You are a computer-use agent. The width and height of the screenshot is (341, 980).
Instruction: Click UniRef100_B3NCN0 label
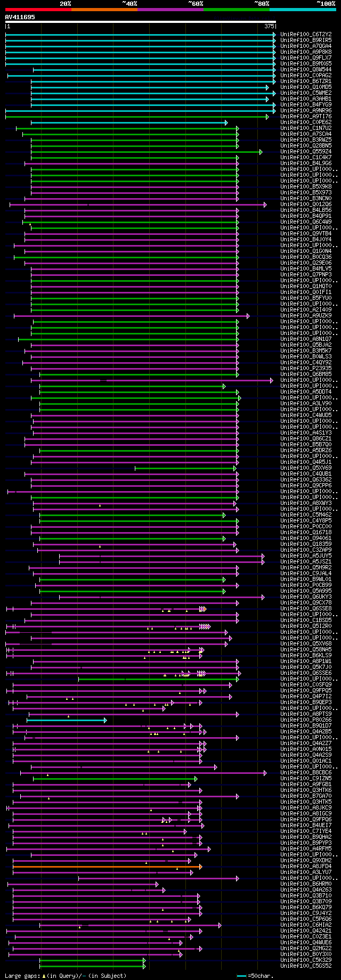tap(306, 198)
